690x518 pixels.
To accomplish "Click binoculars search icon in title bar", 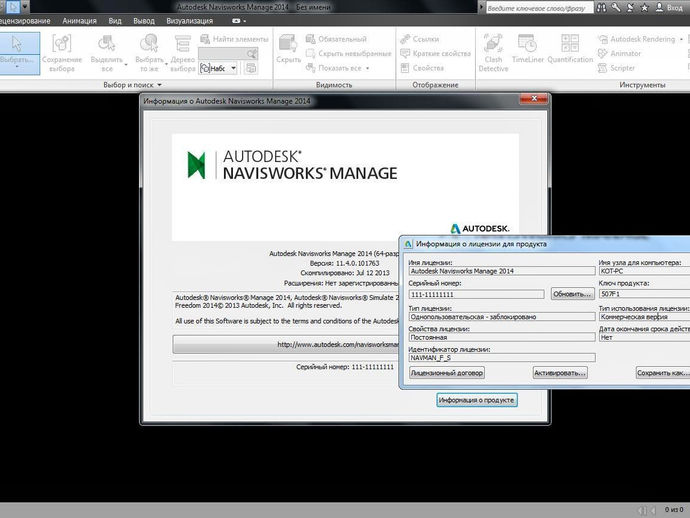I will click(x=601, y=7).
